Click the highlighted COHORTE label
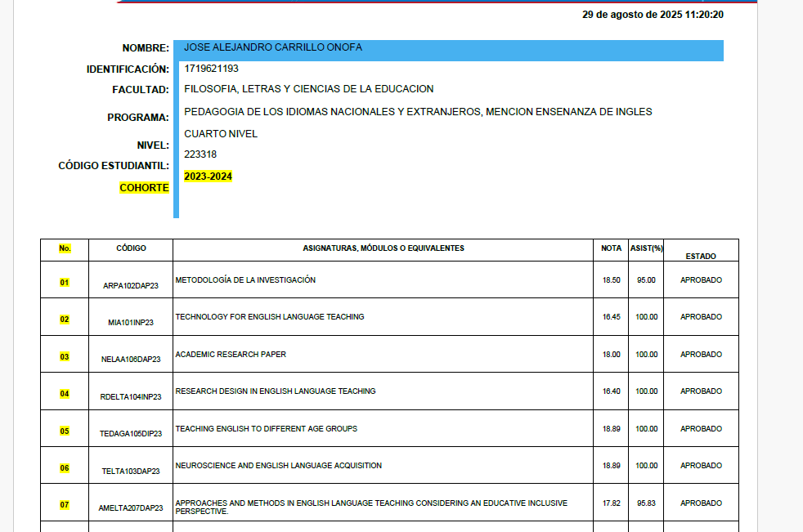803x532 pixels. pyautogui.click(x=144, y=188)
